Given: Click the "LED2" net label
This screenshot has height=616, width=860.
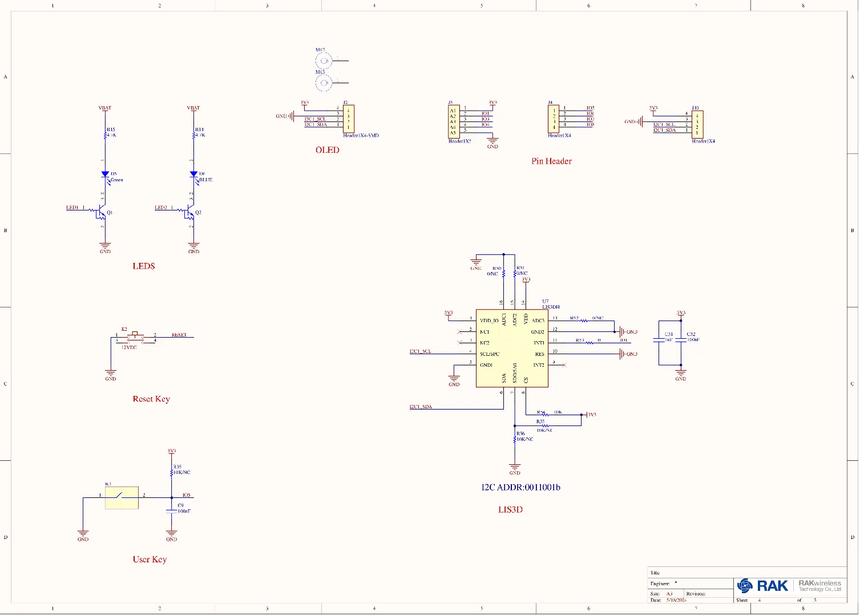Looking at the screenshot, I should pyautogui.click(x=161, y=208).
